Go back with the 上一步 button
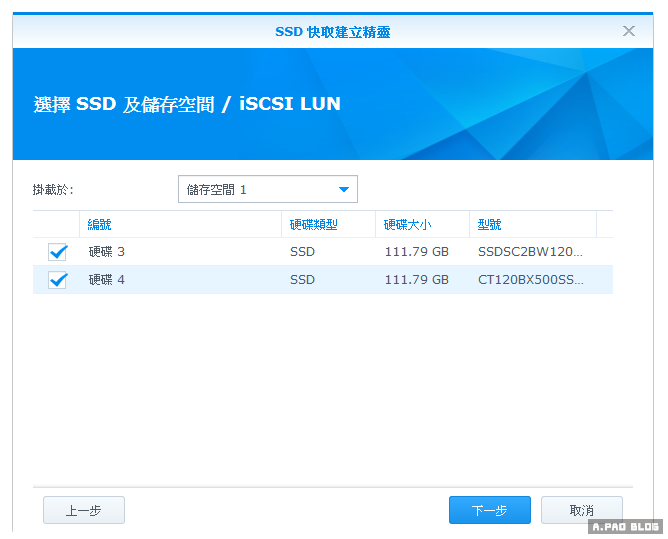The height and width of the screenshot is (539, 668). point(84,510)
